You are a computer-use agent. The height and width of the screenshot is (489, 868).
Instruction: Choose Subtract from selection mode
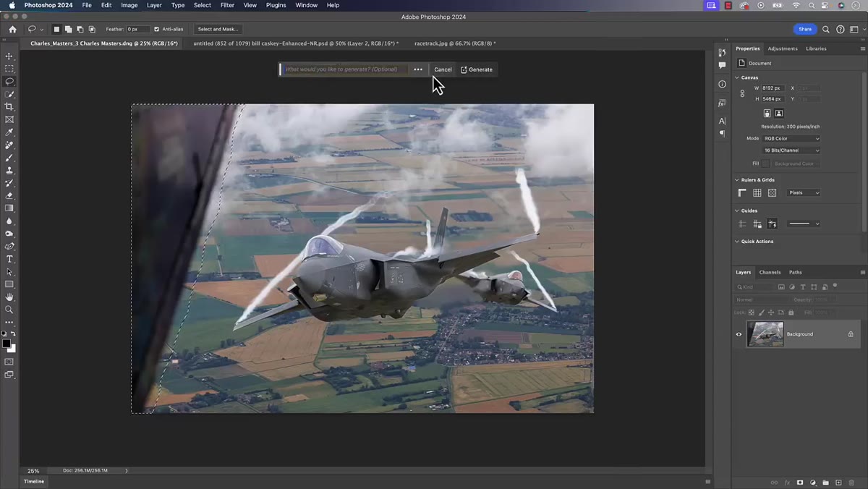coord(80,29)
